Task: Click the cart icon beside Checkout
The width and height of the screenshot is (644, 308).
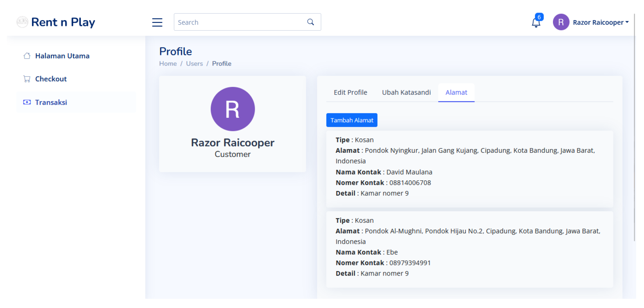Action: [x=27, y=79]
